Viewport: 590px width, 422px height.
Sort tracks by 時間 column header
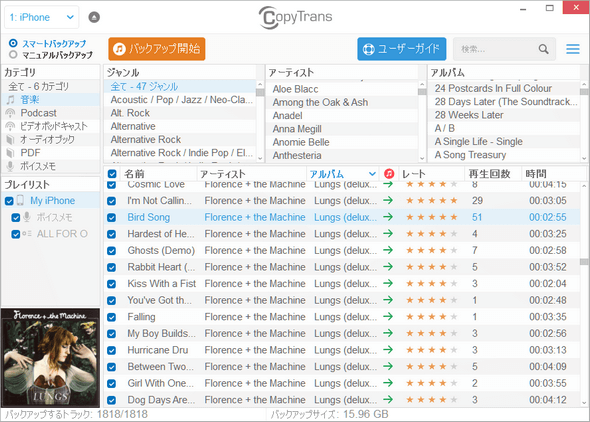(536, 174)
